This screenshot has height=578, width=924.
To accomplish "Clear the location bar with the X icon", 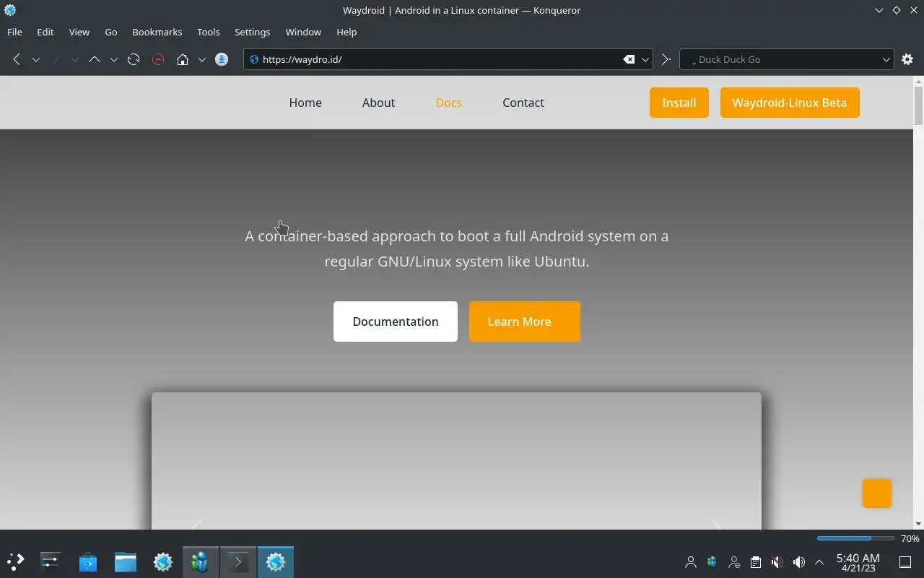I will [629, 59].
